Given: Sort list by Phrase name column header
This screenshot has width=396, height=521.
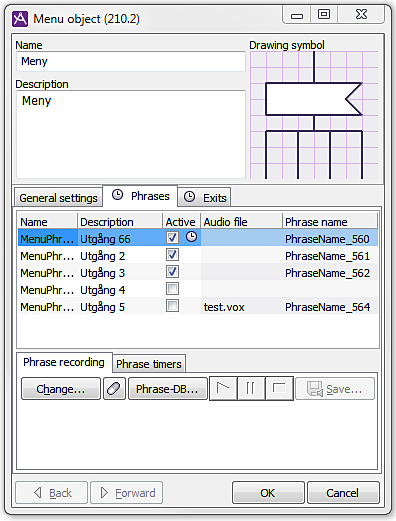Looking at the screenshot, I should pos(330,222).
